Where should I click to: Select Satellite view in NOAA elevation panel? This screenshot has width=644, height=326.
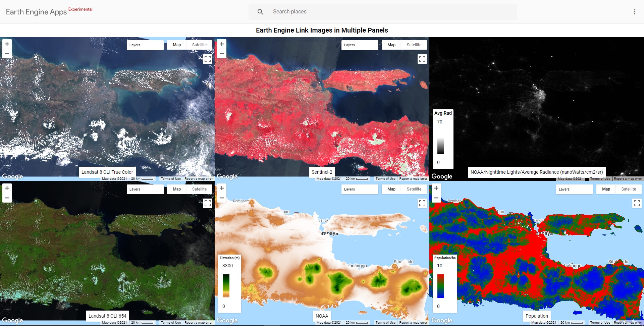point(414,189)
